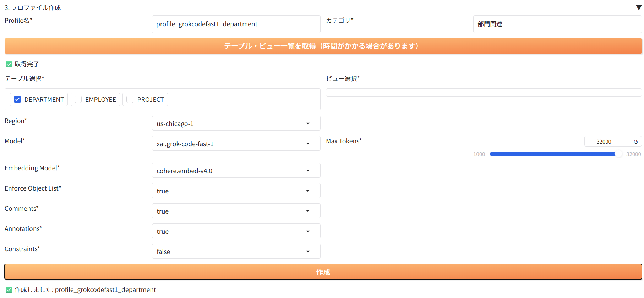The height and width of the screenshot is (298, 644).
Task: Click the Embedding Model label
Action: point(32,168)
